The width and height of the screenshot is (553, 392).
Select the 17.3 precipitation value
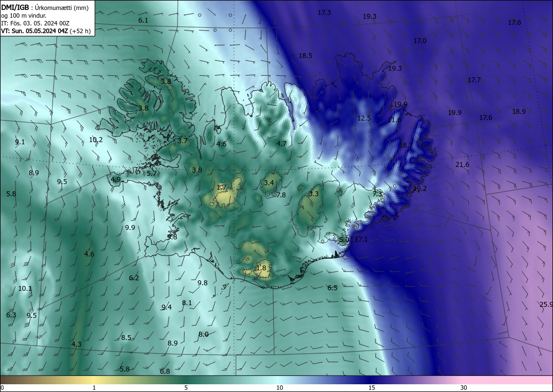pyautogui.click(x=324, y=13)
